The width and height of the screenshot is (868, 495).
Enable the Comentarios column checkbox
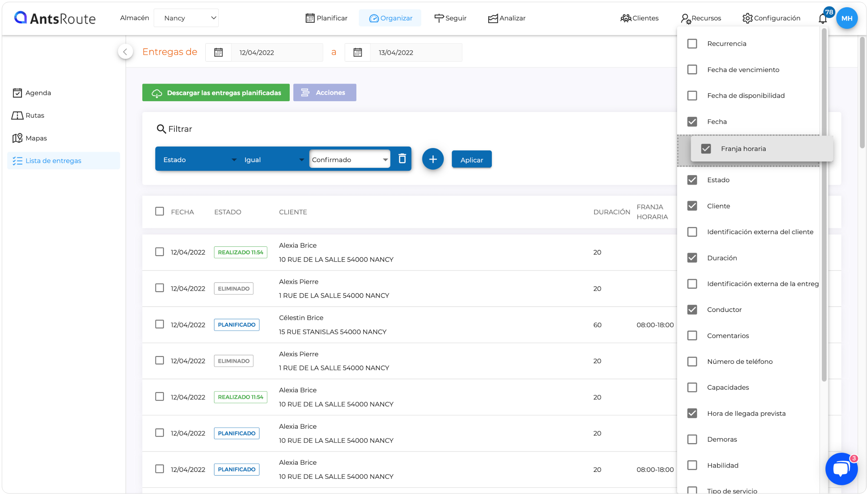[692, 335]
